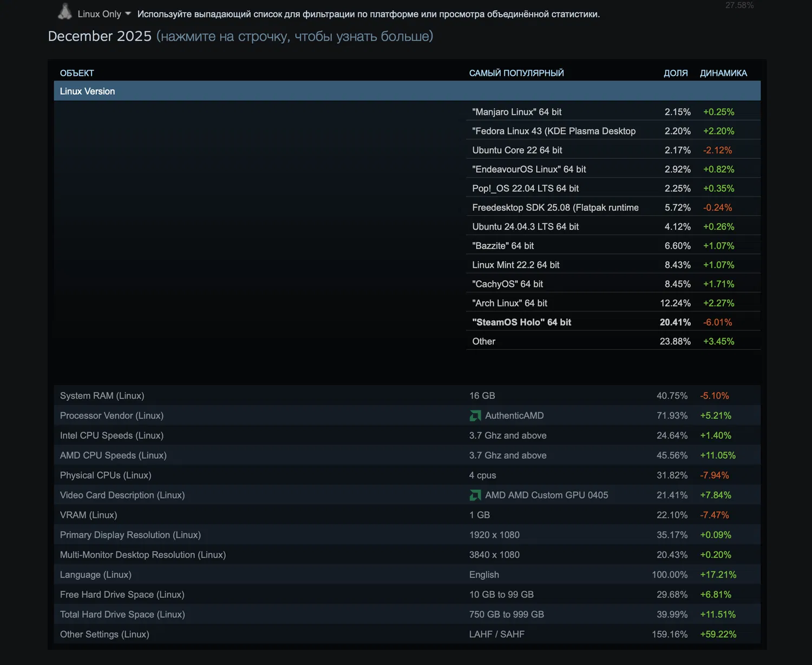Expand the VRAM (Linux) row
812x665 pixels.
407,515
